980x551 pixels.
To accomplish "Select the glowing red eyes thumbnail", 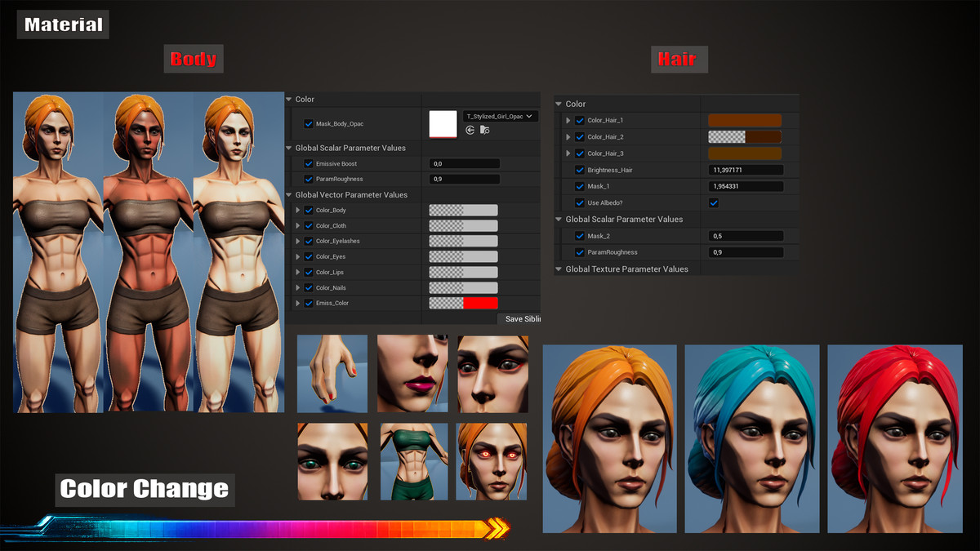I will (x=492, y=461).
